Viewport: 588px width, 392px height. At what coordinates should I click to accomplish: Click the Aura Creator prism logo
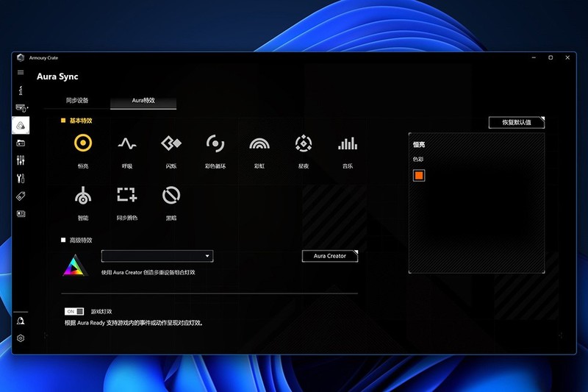(76, 266)
